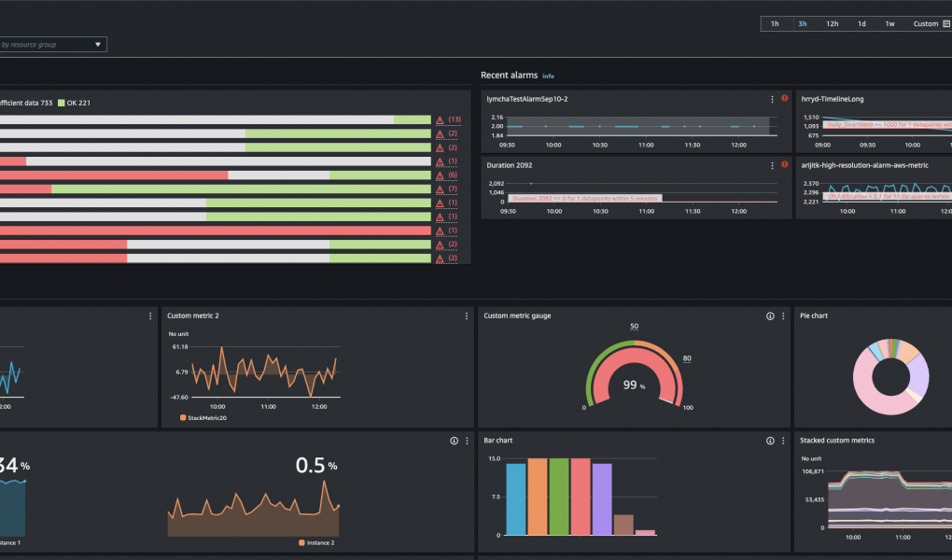The height and width of the screenshot is (560, 952).
Task: Toggle StackMetric20 legend series
Action: (x=203, y=418)
